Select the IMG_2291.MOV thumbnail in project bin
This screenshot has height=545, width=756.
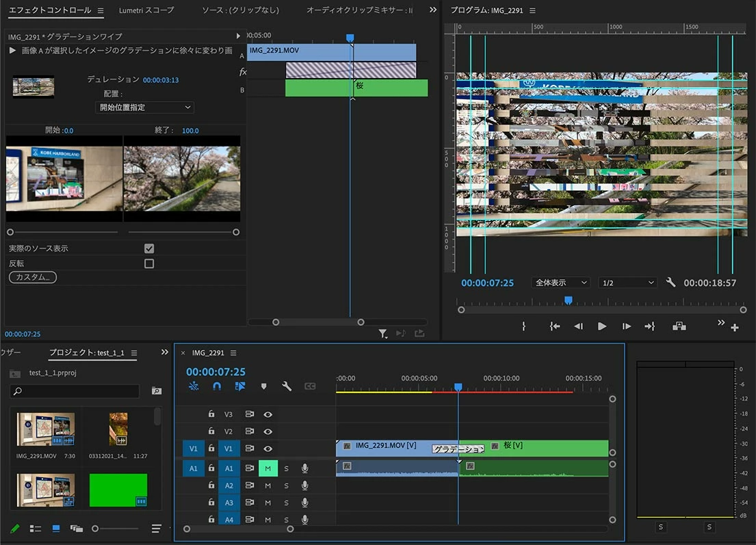46,429
